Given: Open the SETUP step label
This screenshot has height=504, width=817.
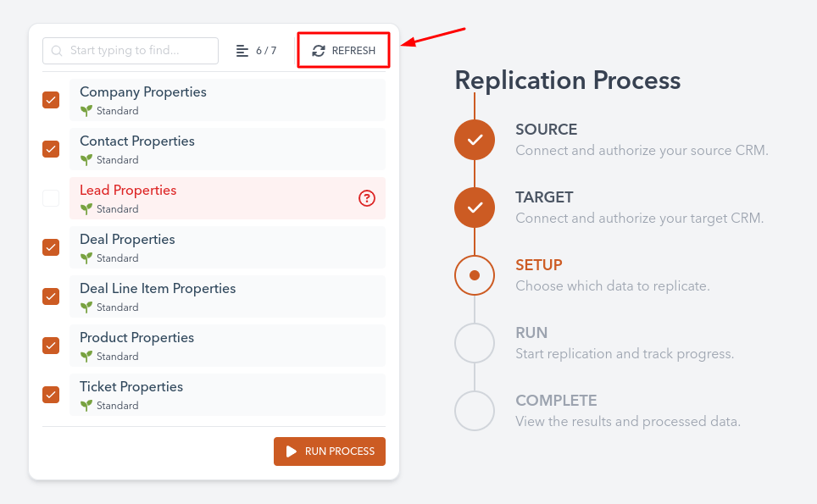Looking at the screenshot, I should point(539,265).
